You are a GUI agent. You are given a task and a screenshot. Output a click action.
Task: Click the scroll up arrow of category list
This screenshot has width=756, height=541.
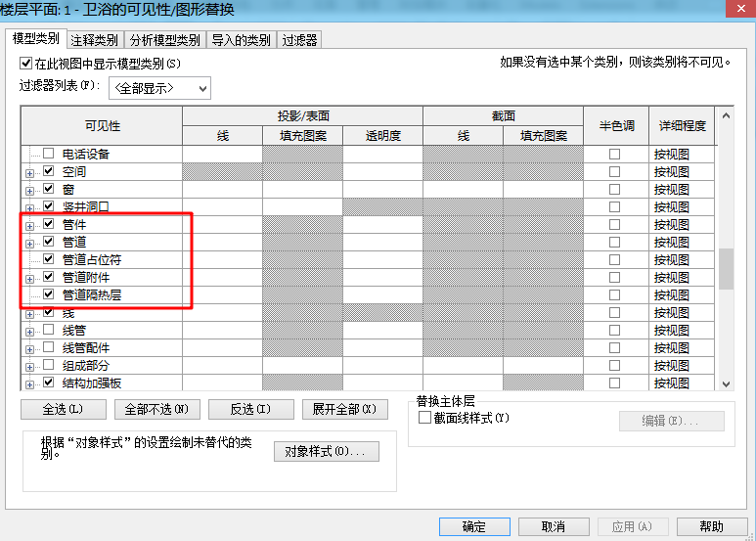point(726,115)
